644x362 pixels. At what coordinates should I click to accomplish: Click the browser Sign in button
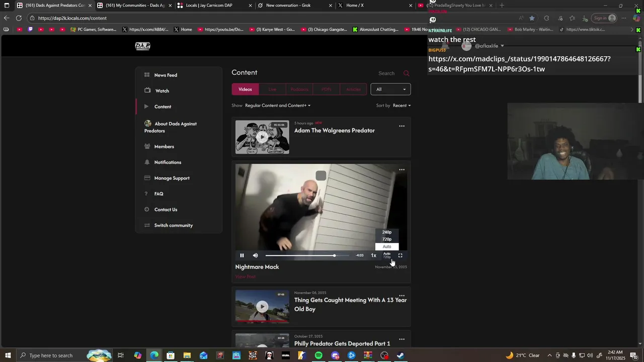[x=604, y=18]
